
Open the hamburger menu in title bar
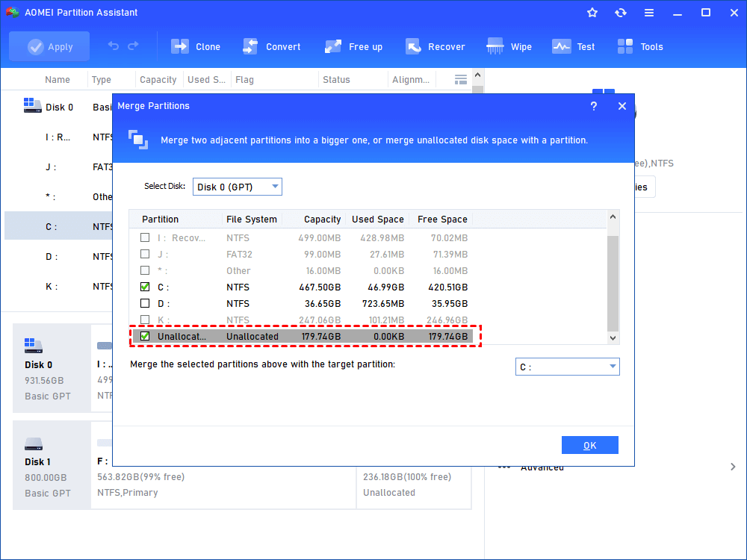click(x=649, y=13)
